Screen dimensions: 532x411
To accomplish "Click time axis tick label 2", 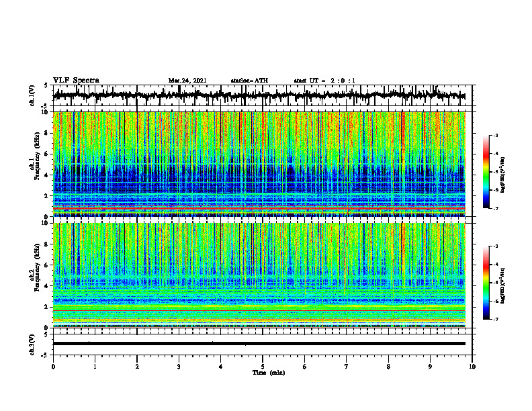I will tap(137, 367).
